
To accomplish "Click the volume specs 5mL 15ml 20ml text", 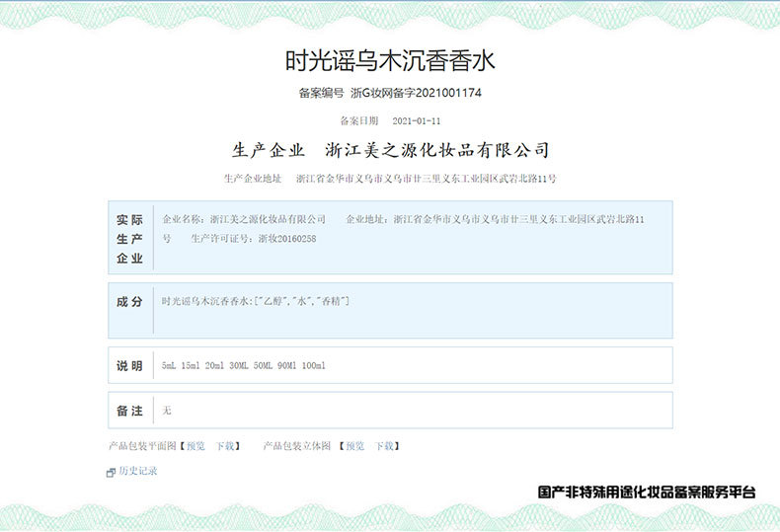I will pos(243,365).
